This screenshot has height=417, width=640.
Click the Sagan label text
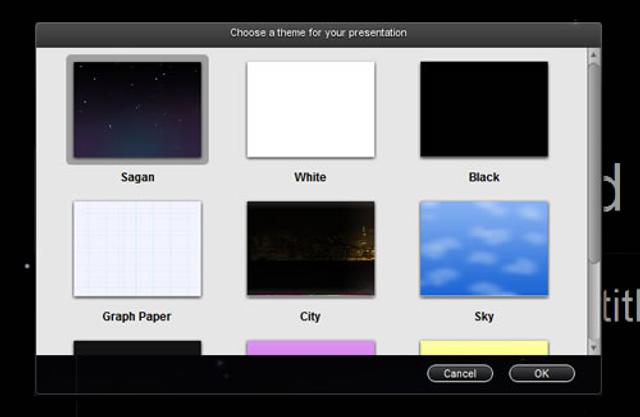point(137,177)
